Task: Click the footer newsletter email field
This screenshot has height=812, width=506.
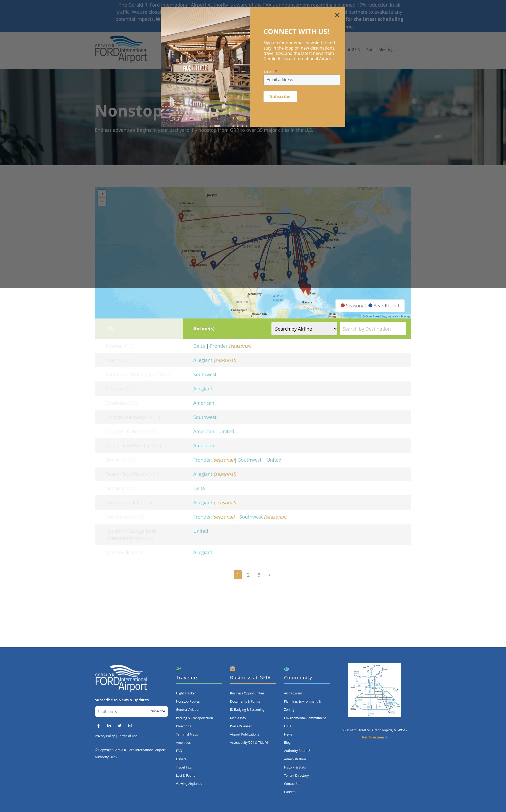Action: point(121,711)
